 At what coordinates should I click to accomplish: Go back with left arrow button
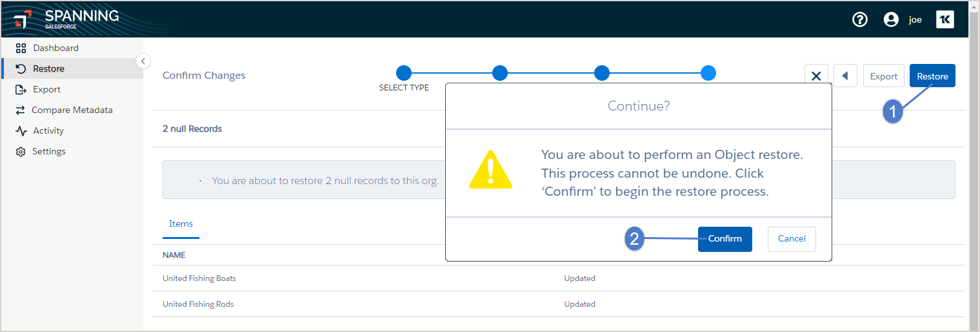point(845,76)
